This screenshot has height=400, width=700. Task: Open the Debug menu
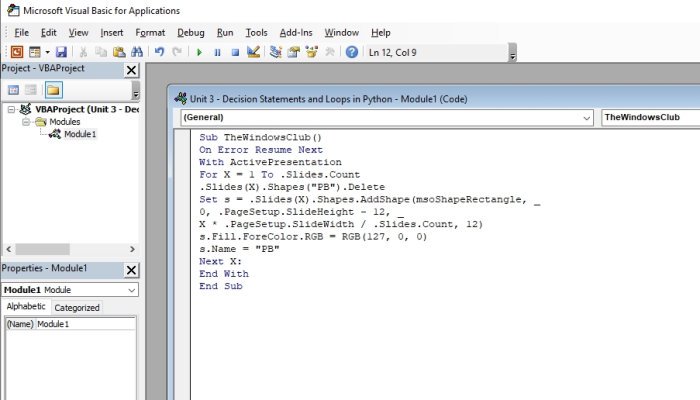point(191,33)
